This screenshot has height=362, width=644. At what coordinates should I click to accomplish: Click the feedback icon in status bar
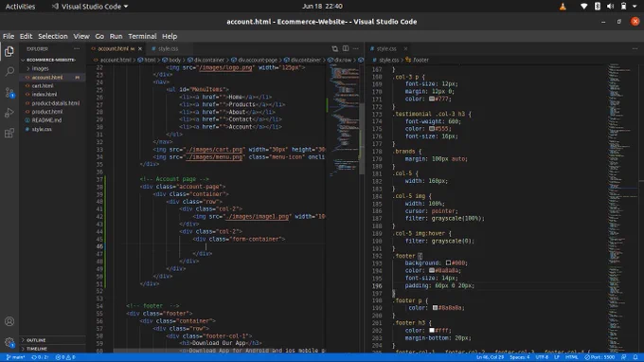pos(624,357)
